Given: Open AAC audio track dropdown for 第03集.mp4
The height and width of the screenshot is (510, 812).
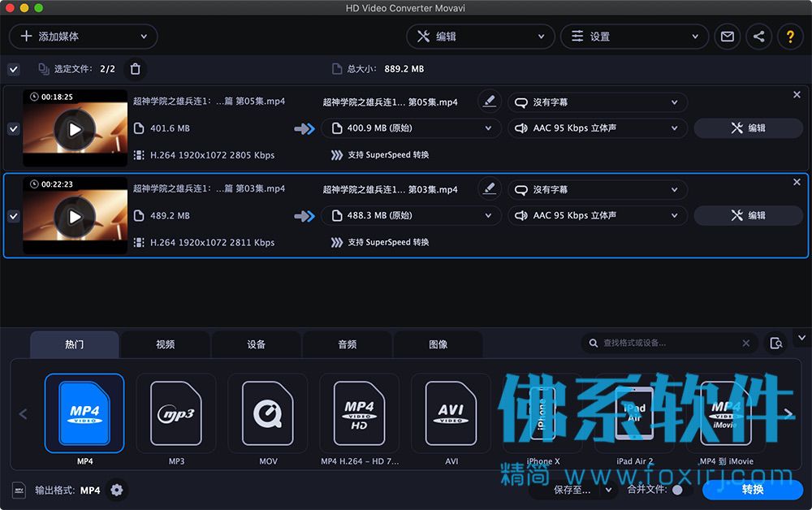Looking at the screenshot, I should click(x=598, y=216).
